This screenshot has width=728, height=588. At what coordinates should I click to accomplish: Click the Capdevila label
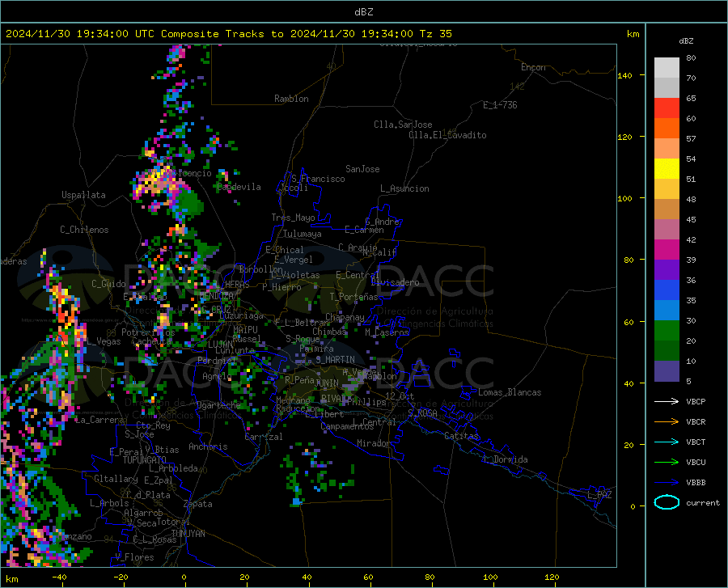pyautogui.click(x=239, y=187)
